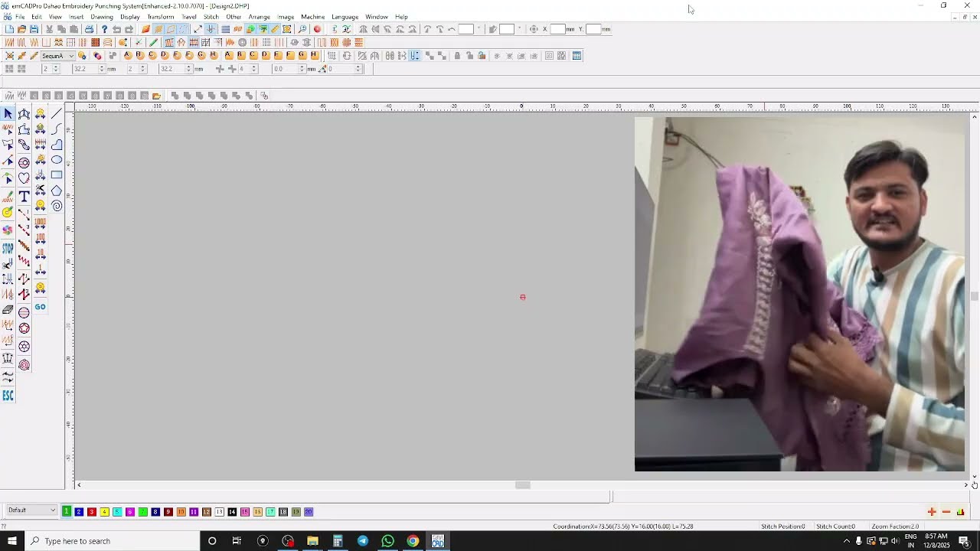Click the STOP tool icon
980x551 pixels.
click(x=8, y=249)
